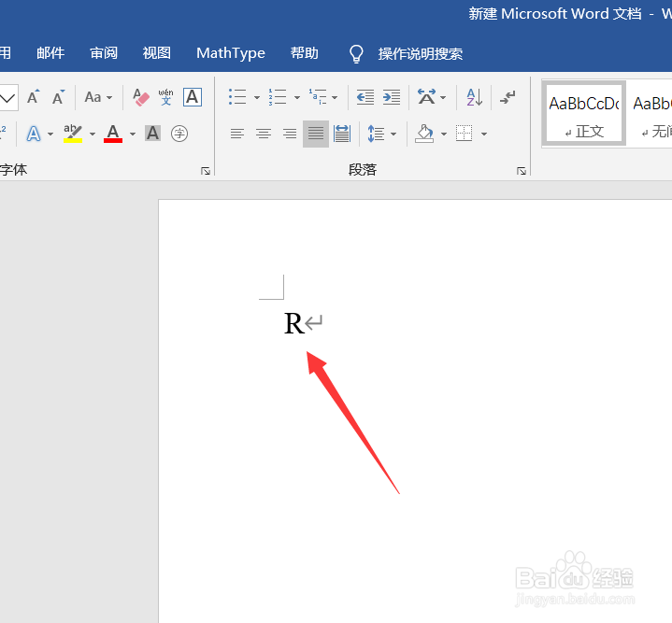This screenshot has width=672, height=623.
Task: Align text left
Action: (x=237, y=134)
